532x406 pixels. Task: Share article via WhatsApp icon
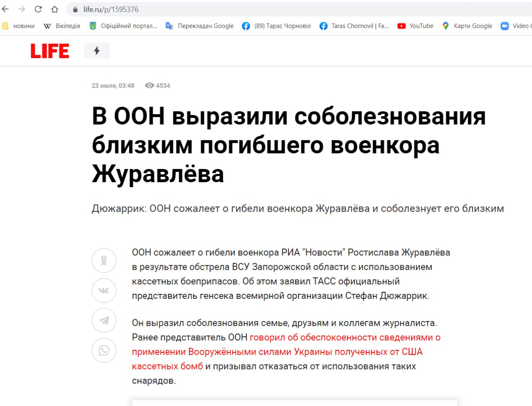point(104,350)
